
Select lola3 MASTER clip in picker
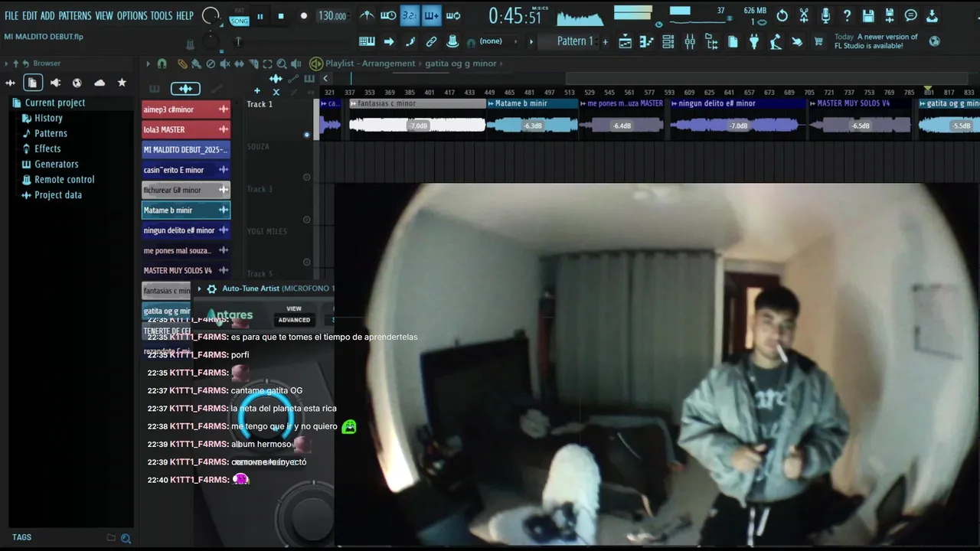click(x=186, y=129)
